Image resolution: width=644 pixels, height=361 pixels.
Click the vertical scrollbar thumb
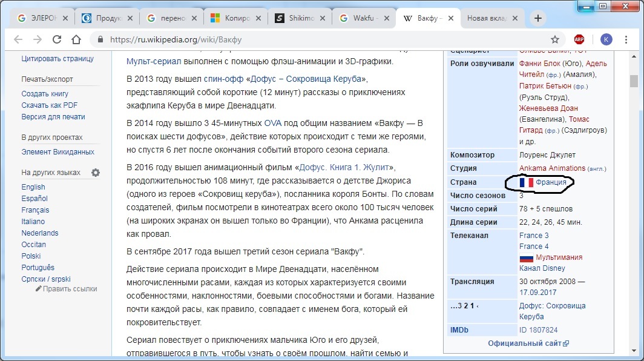pos(634,81)
